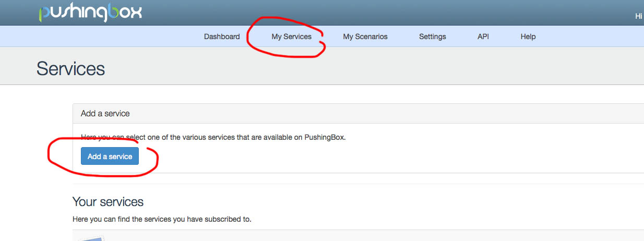Screen dimensions: 644x241
Task: Go to My Services tab
Action: (291, 37)
